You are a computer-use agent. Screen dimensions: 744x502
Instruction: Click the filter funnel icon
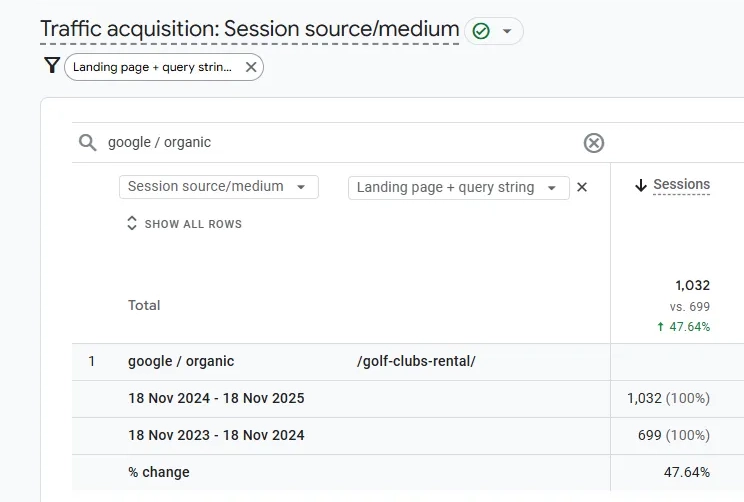(52, 65)
